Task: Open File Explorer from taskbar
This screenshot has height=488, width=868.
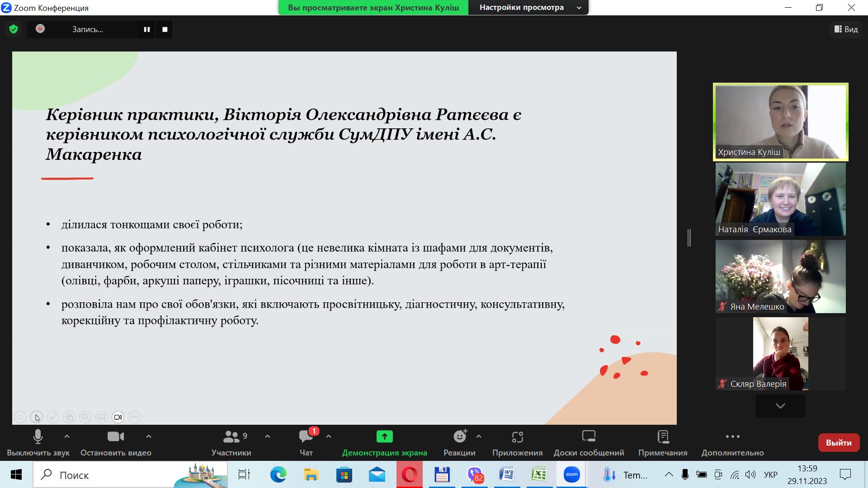Action: pos(311,475)
